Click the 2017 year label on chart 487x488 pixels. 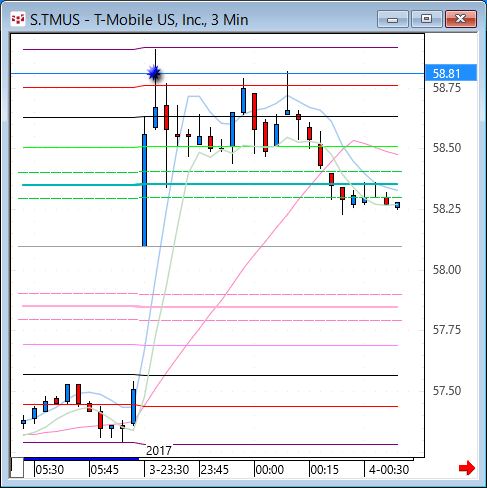159,451
